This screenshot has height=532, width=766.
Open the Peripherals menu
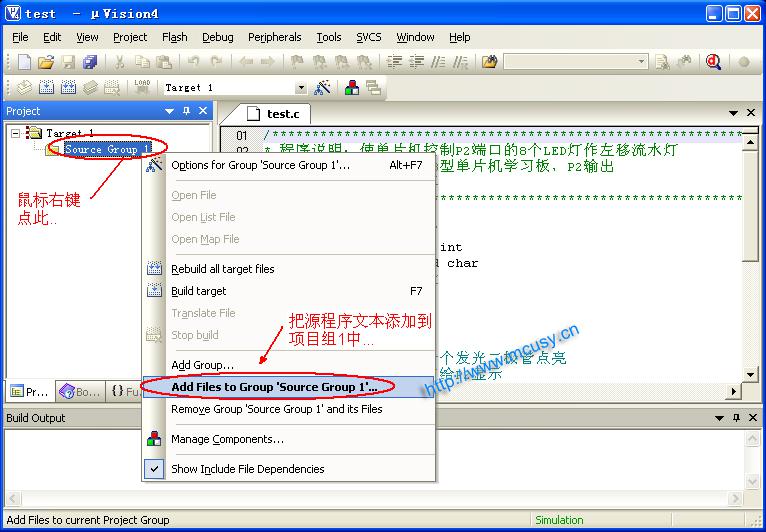pos(275,37)
